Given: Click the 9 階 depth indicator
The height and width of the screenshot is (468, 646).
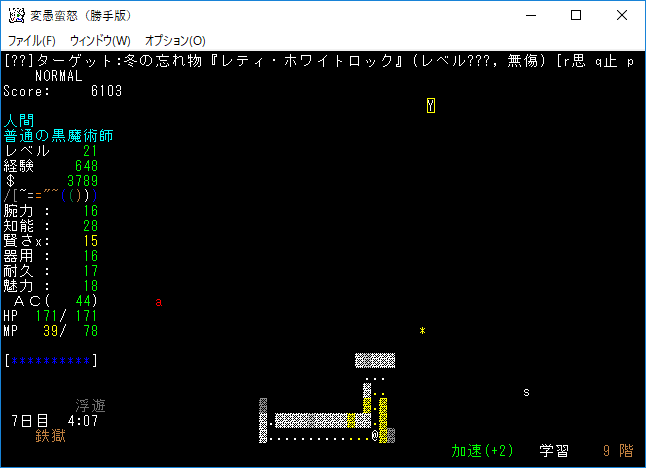Looking at the screenshot, I should pyautogui.click(x=618, y=451).
